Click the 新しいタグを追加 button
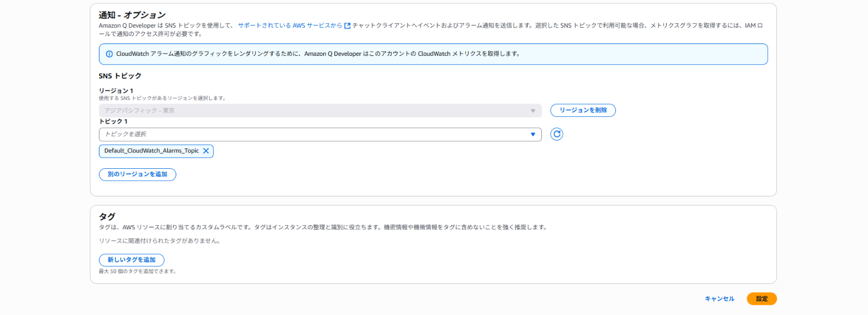Screen dimensions: 868x315 [131, 260]
